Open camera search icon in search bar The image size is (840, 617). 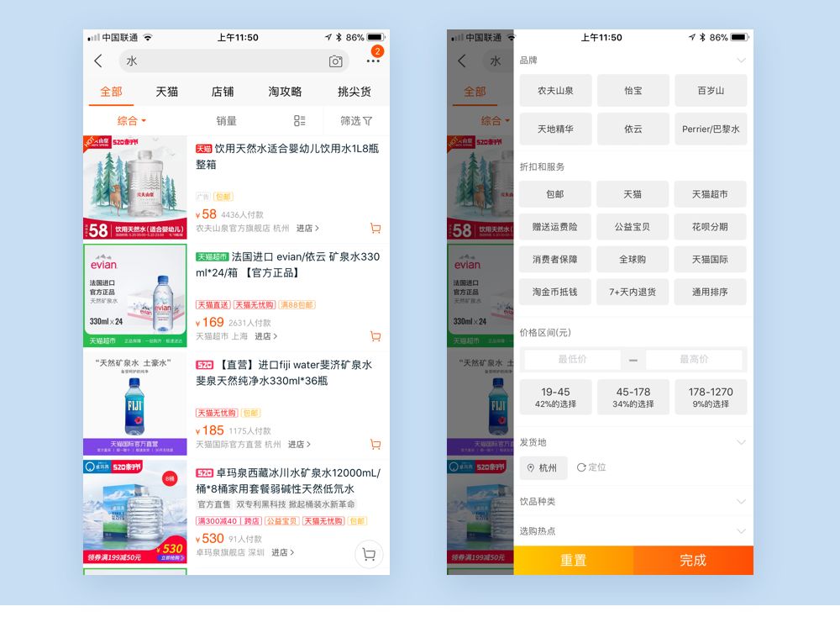(x=335, y=61)
